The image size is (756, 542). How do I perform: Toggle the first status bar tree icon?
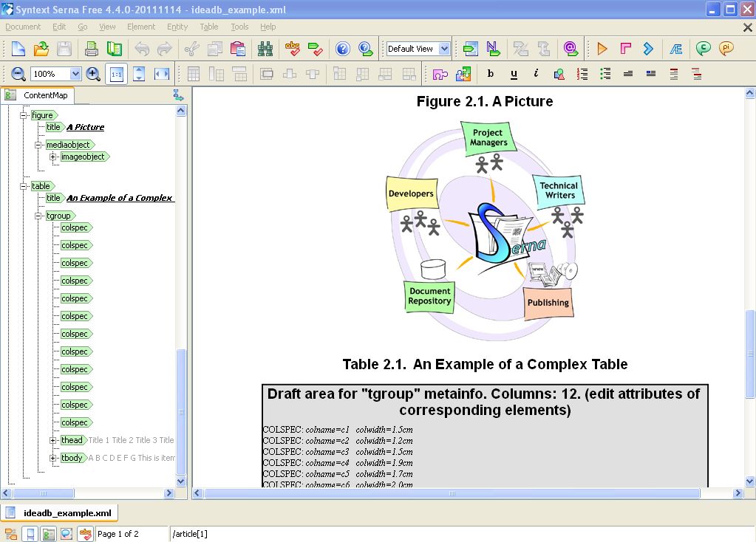click(x=11, y=534)
